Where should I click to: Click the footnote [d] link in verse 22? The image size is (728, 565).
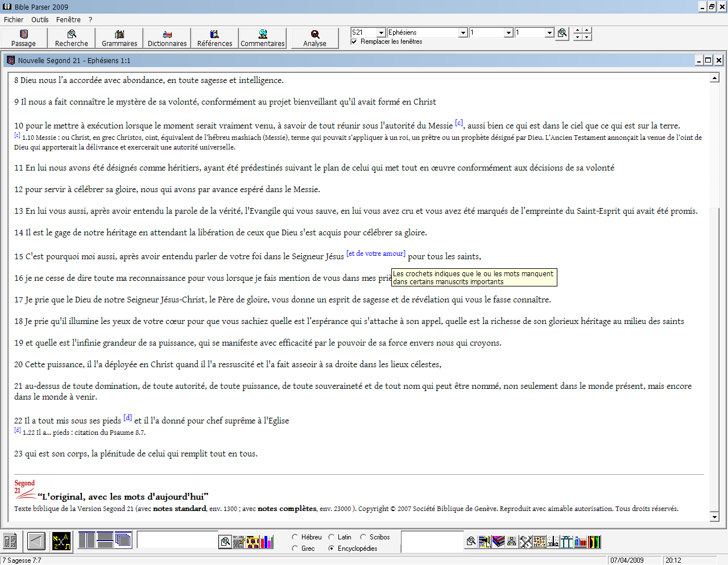(x=128, y=418)
